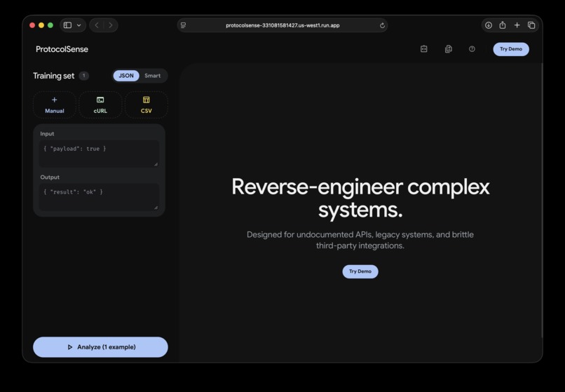565x392 pixels.
Task: Click the copy documents icon in header
Action: [x=449, y=49]
